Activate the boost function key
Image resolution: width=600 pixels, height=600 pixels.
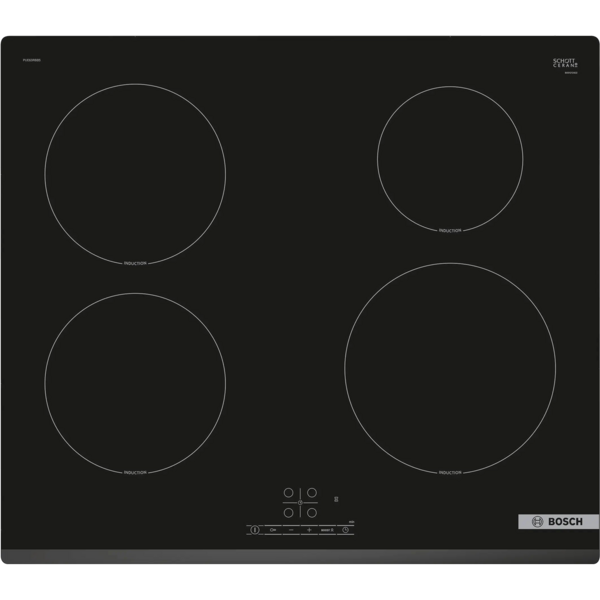tap(326, 531)
